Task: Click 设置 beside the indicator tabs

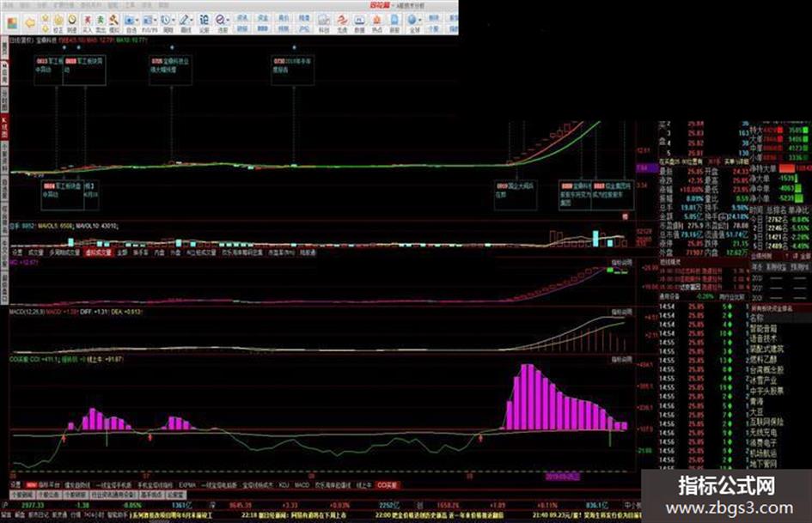Action: (16, 485)
